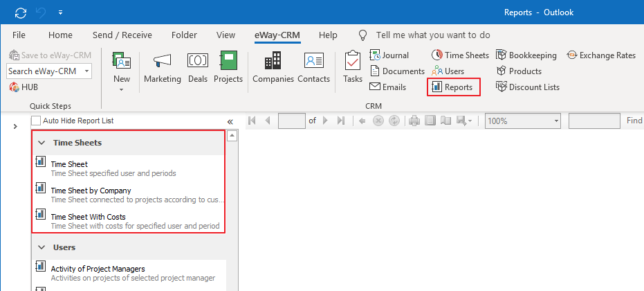644x291 pixels.
Task: Open the Journal list
Action: point(389,55)
